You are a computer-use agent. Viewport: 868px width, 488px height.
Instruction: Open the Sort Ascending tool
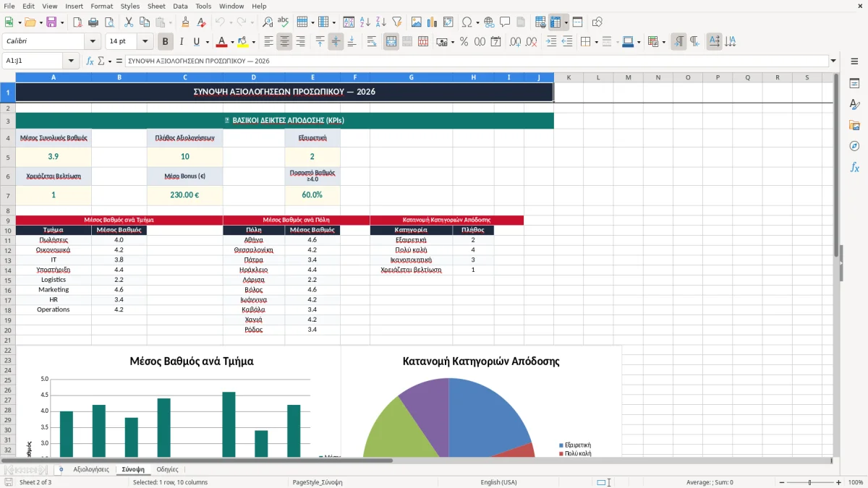(x=365, y=22)
